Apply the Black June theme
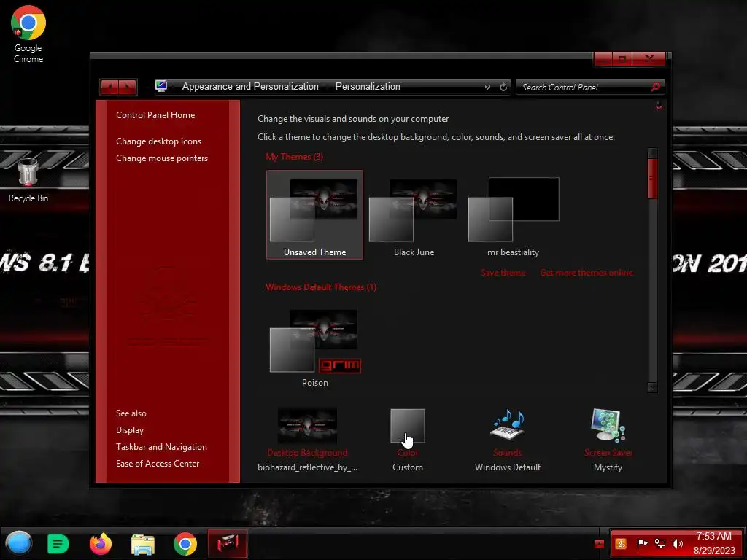 414,215
